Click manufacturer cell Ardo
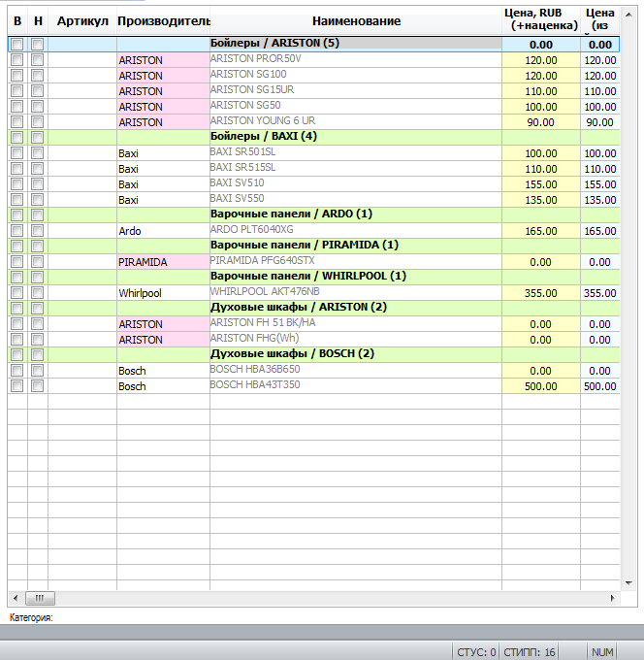Viewport: 644px width, 660px height. tap(163, 231)
